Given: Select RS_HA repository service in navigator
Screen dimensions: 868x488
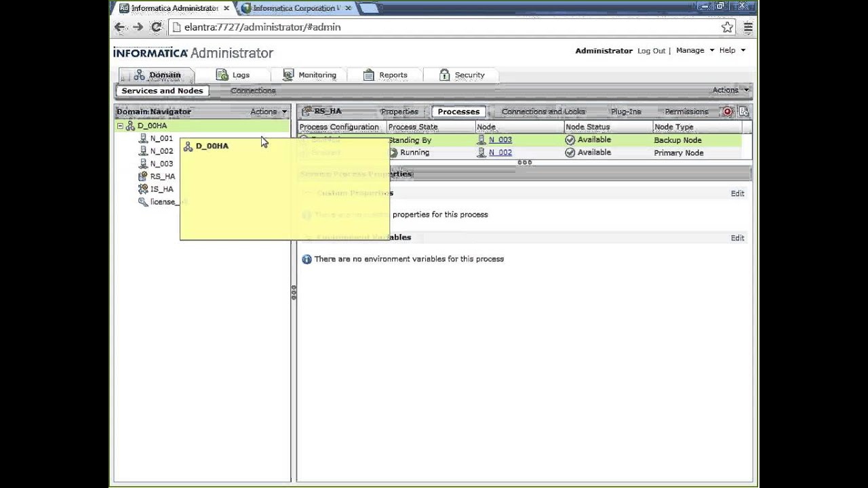Looking at the screenshot, I should [x=163, y=177].
